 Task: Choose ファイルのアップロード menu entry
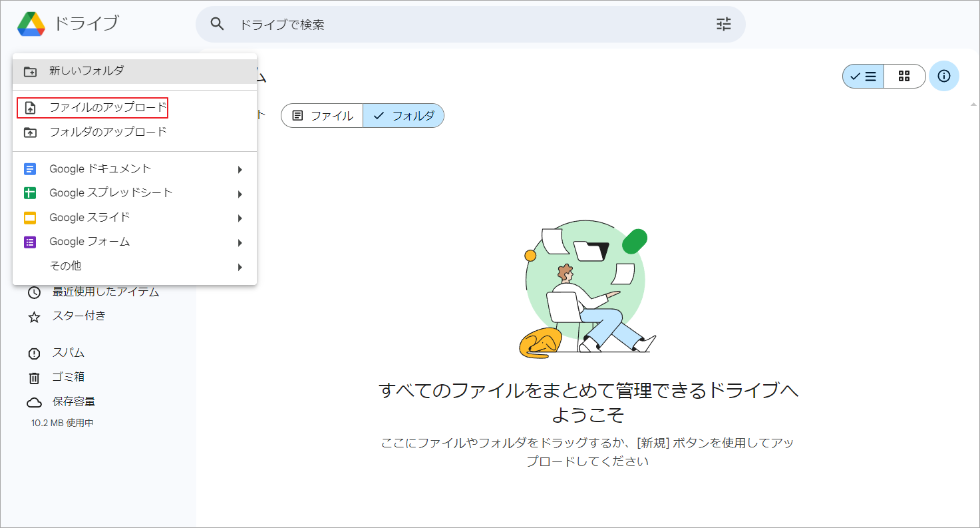(x=134, y=108)
